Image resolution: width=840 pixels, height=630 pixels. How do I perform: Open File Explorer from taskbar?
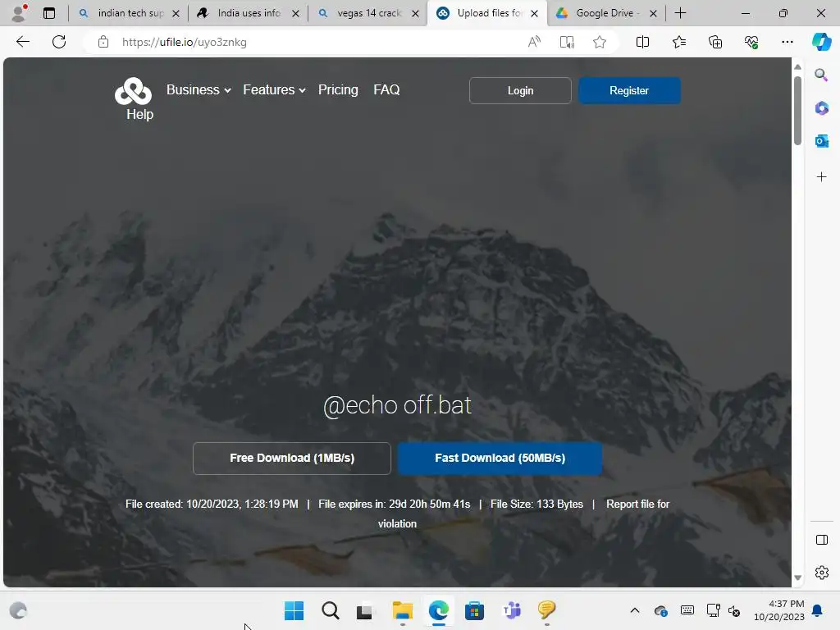pos(402,610)
